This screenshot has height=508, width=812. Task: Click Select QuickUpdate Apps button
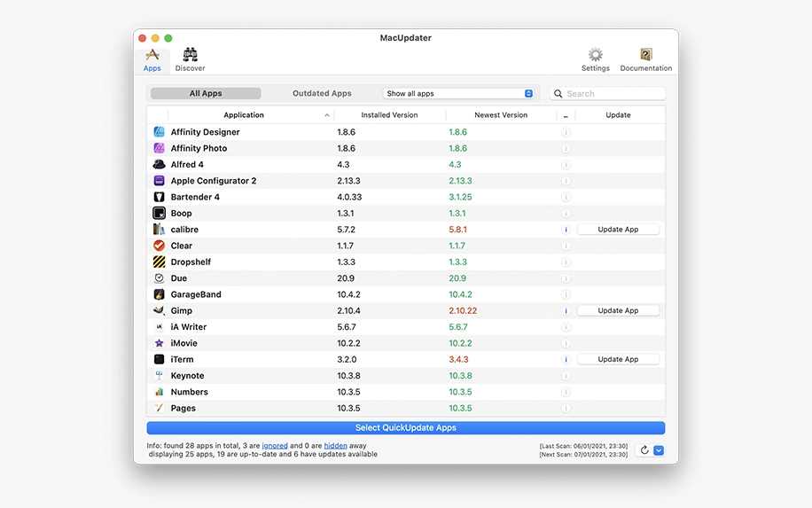tap(405, 427)
